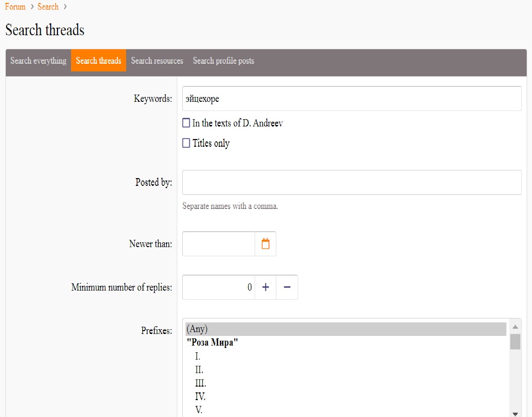Open the Newer than calendar picker
The width and height of the screenshot is (532, 417).
tap(265, 244)
